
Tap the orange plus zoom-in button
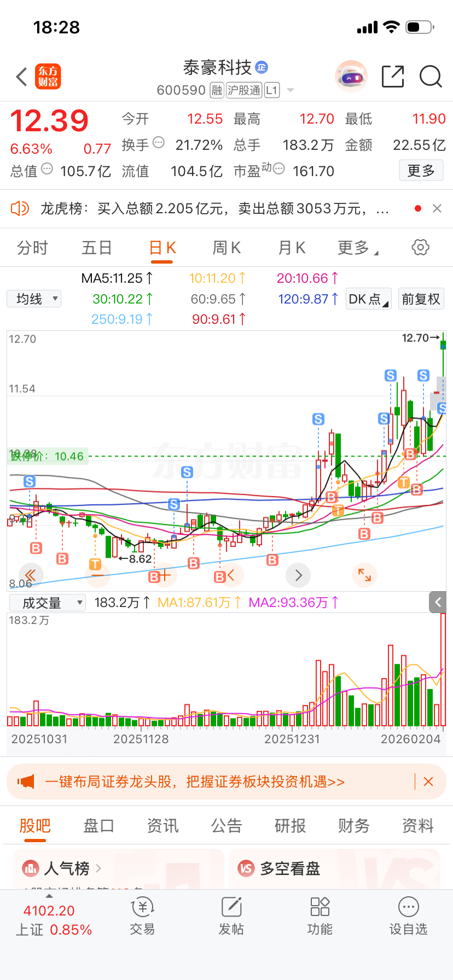coord(165,575)
